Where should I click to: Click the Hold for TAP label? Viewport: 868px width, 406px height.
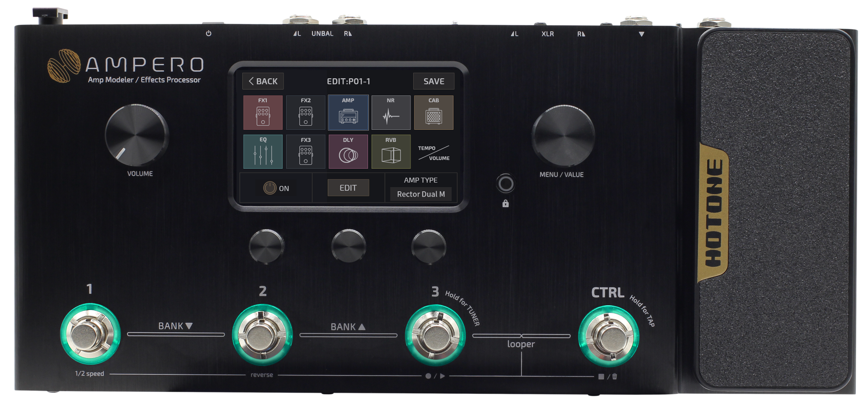tap(642, 311)
